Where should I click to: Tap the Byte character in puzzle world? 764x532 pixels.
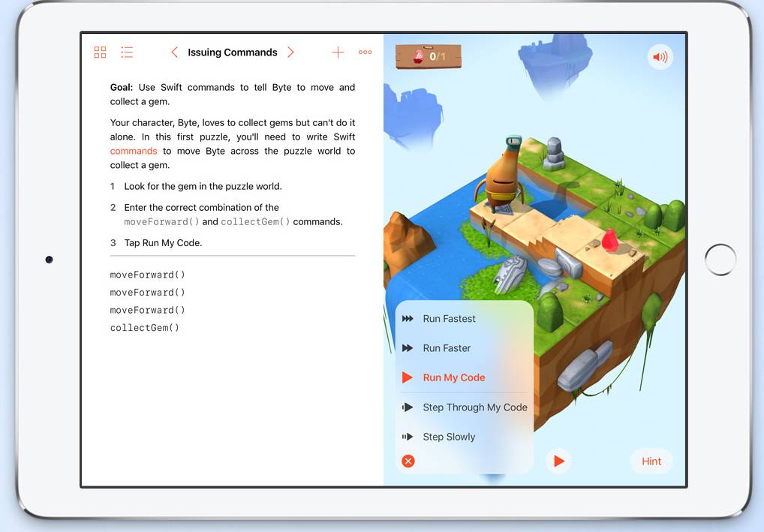tap(502, 174)
